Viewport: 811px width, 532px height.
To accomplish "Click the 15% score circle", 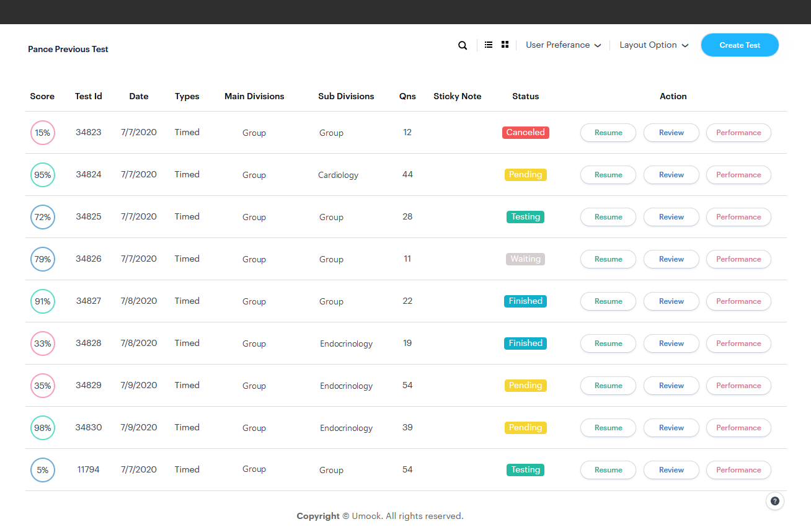I will tap(43, 133).
